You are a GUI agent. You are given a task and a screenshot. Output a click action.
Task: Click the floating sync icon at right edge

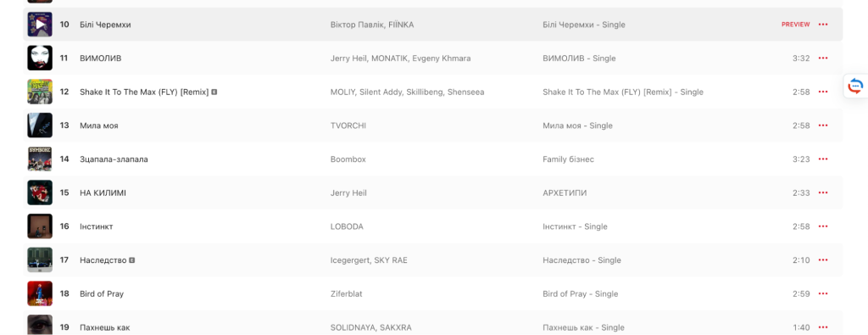855,87
